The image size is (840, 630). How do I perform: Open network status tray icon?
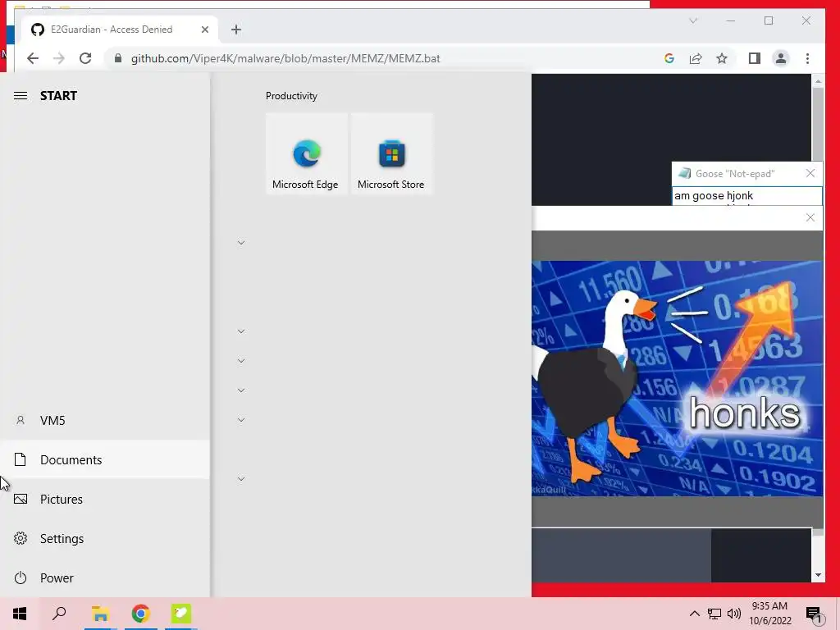[x=714, y=614]
